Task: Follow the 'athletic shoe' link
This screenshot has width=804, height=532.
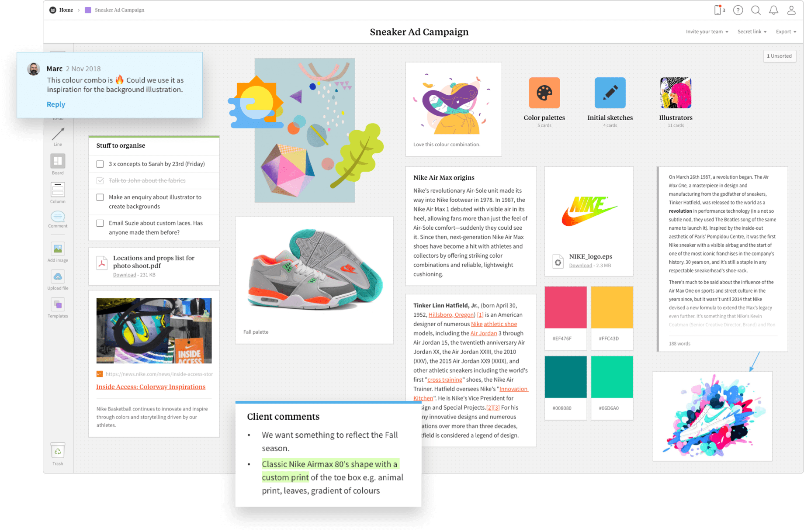Action: tap(500, 324)
